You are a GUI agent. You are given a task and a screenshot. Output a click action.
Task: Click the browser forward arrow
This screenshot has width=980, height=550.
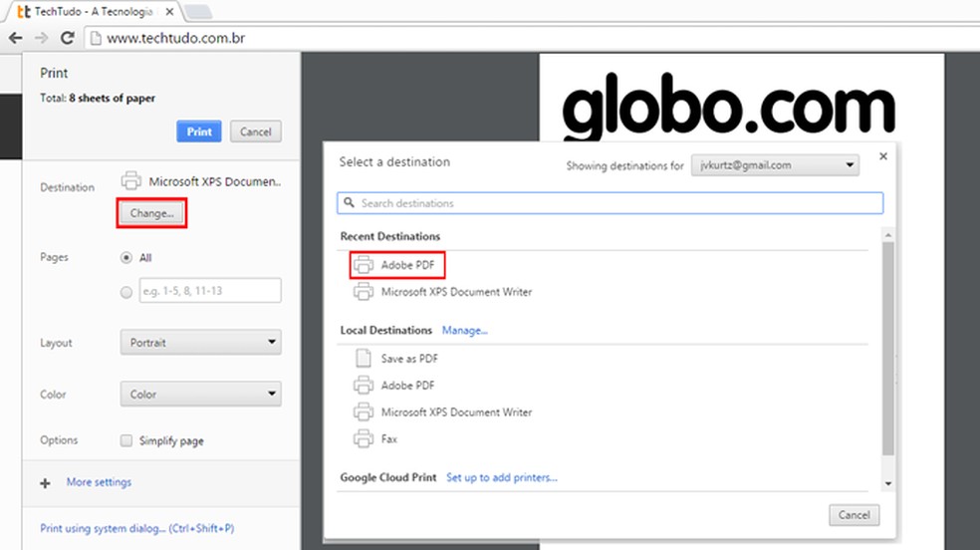(x=41, y=38)
